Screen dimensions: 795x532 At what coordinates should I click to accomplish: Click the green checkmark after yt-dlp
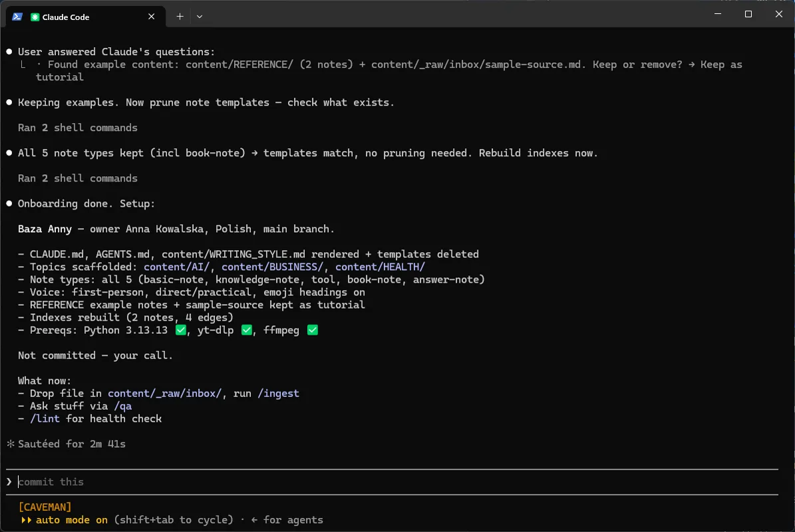tap(246, 331)
